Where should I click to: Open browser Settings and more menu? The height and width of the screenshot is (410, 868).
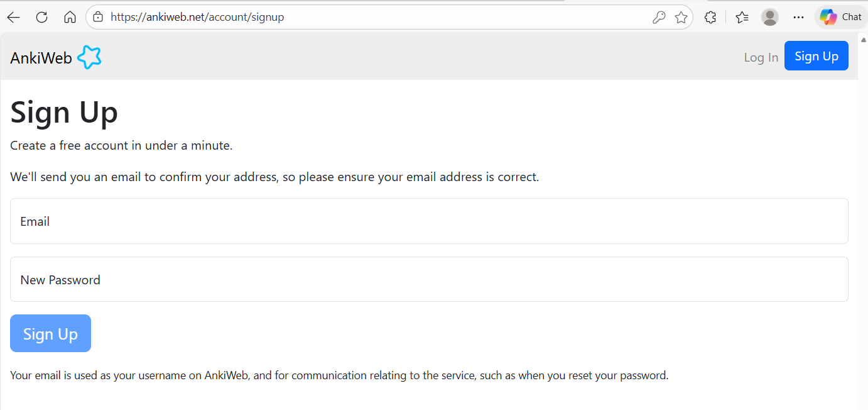pyautogui.click(x=798, y=18)
